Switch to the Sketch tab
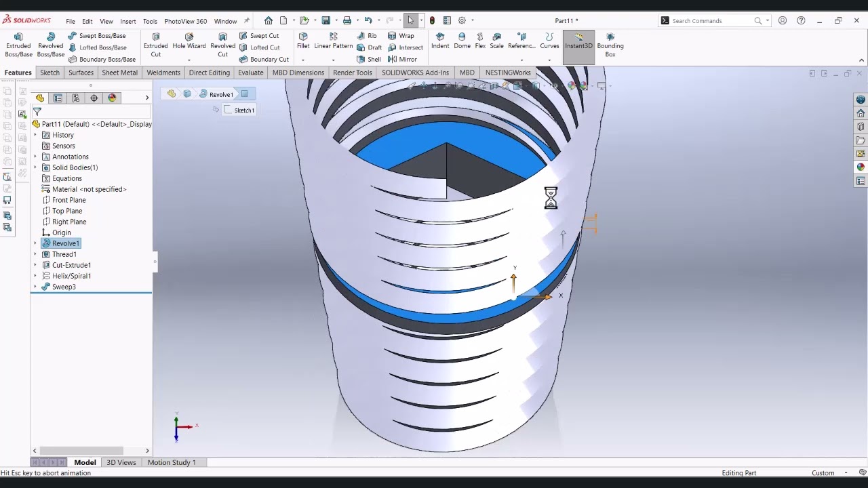 tap(50, 73)
